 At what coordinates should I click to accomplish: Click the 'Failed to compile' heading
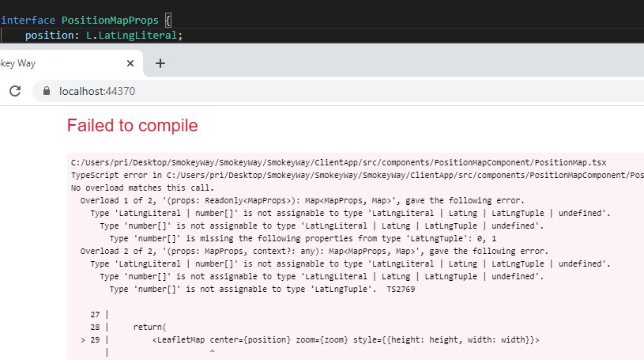(132, 126)
